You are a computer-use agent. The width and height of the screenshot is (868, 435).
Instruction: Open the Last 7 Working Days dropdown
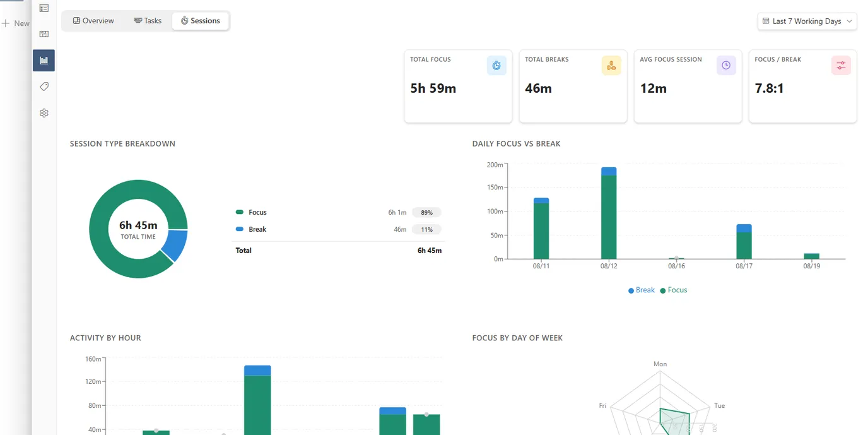(x=807, y=21)
